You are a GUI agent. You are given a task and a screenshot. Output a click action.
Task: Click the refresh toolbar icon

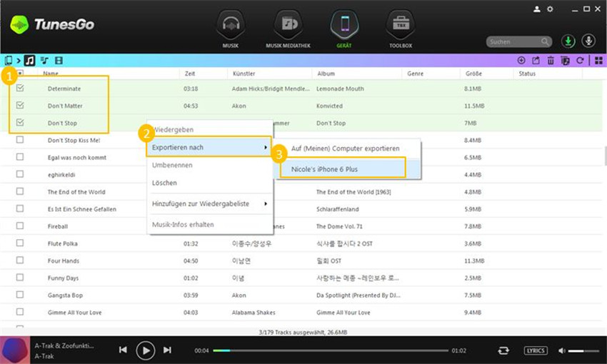pyautogui.click(x=580, y=61)
